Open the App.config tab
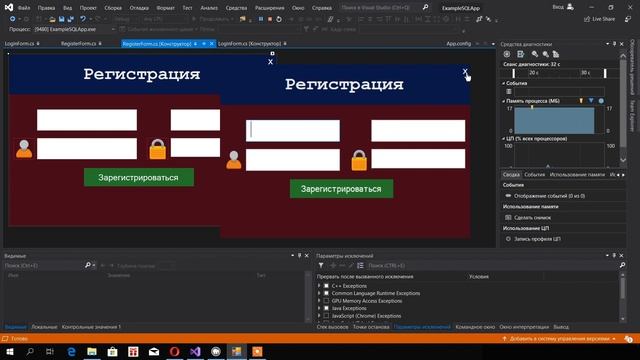 pyautogui.click(x=458, y=43)
